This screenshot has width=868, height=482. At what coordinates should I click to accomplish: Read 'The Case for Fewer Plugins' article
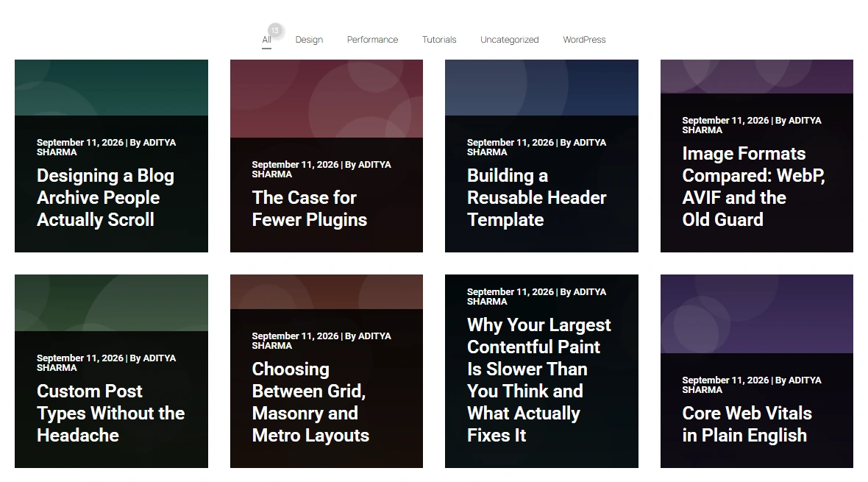tap(310, 209)
